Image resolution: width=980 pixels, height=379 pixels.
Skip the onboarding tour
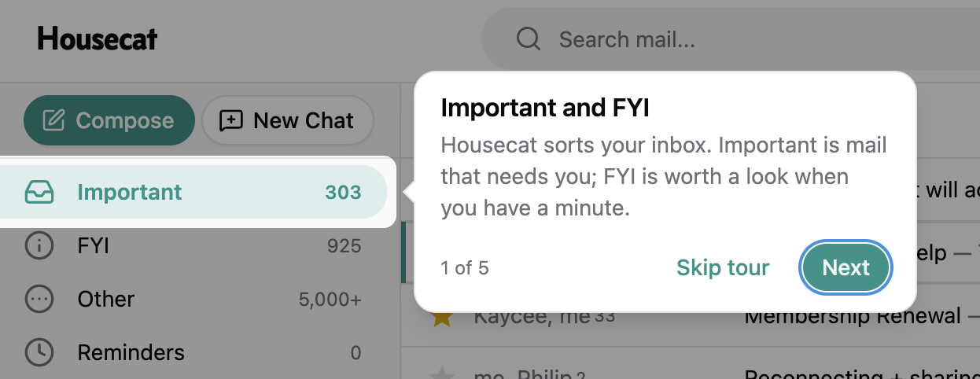click(x=723, y=268)
